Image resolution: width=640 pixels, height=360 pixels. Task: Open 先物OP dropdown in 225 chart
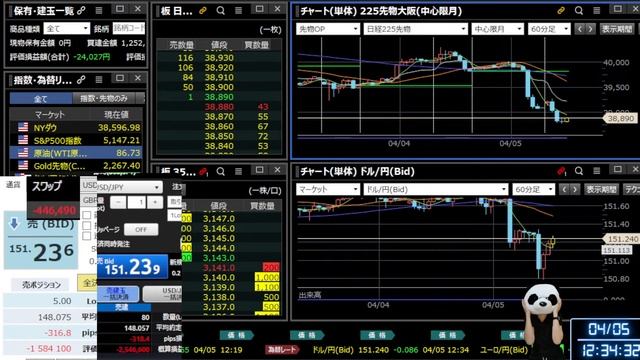pos(328,29)
